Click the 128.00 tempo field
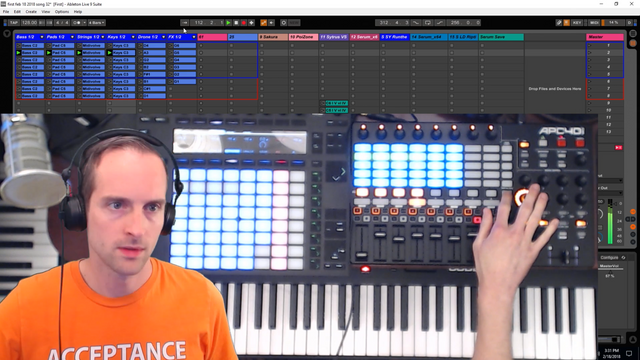 [x=29, y=23]
